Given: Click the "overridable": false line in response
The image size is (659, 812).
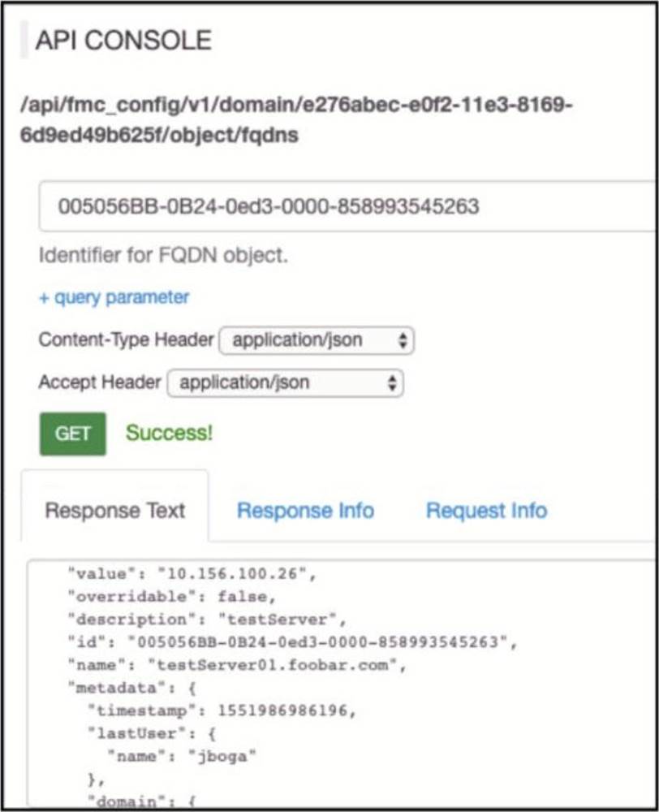Looking at the screenshot, I should coord(166,597).
